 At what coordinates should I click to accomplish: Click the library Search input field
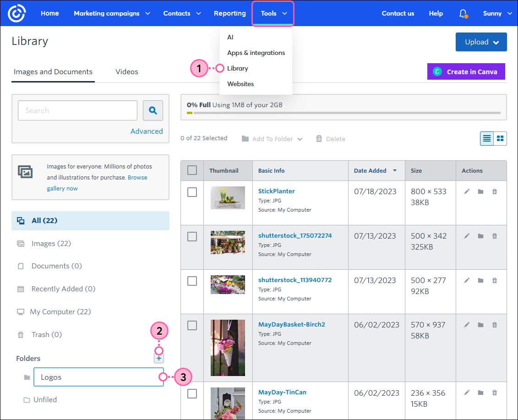(78, 110)
